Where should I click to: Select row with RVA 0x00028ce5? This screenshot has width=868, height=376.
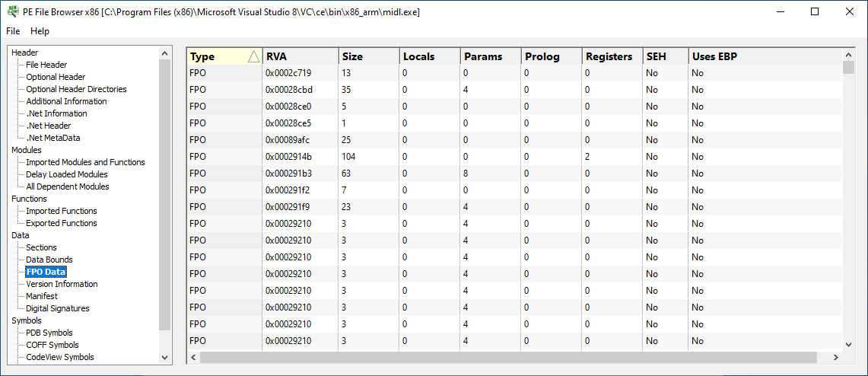click(x=514, y=123)
